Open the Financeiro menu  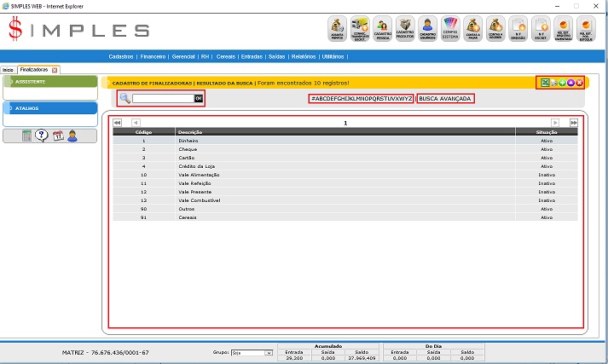click(x=153, y=56)
